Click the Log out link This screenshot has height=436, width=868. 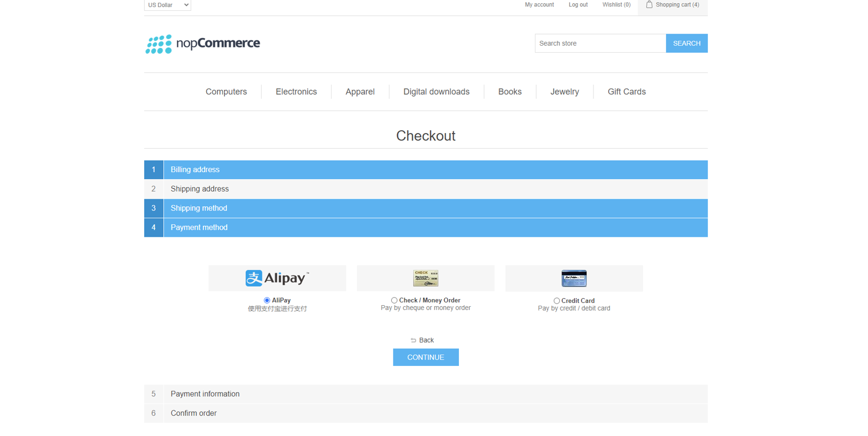tap(578, 4)
